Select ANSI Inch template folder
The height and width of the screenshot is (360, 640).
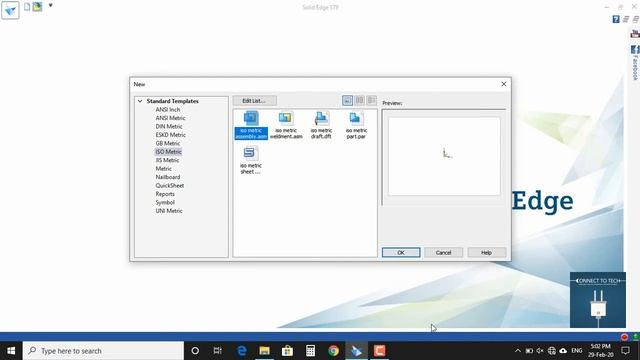point(167,109)
